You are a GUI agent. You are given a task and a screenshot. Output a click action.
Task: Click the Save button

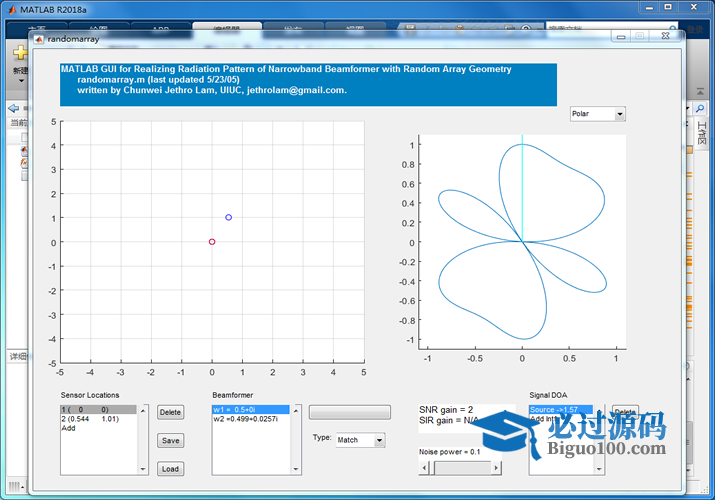tap(170, 440)
